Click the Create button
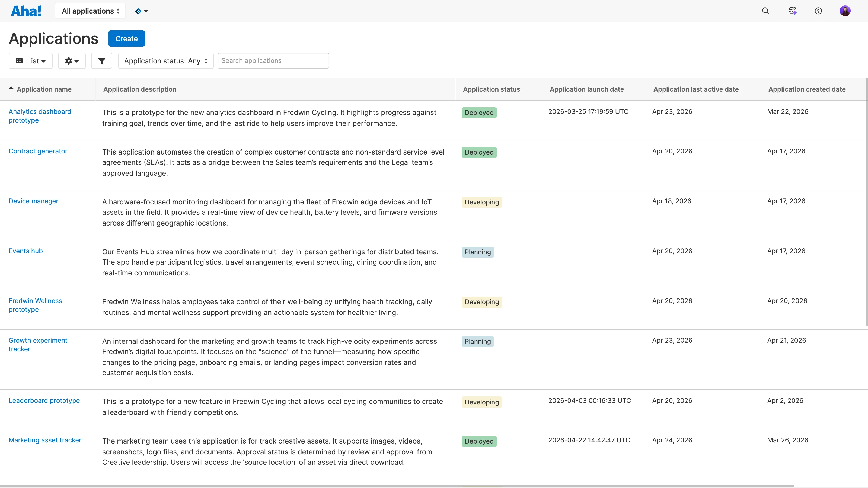The height and width of the screenshot is (488, 868). (126, 38)
